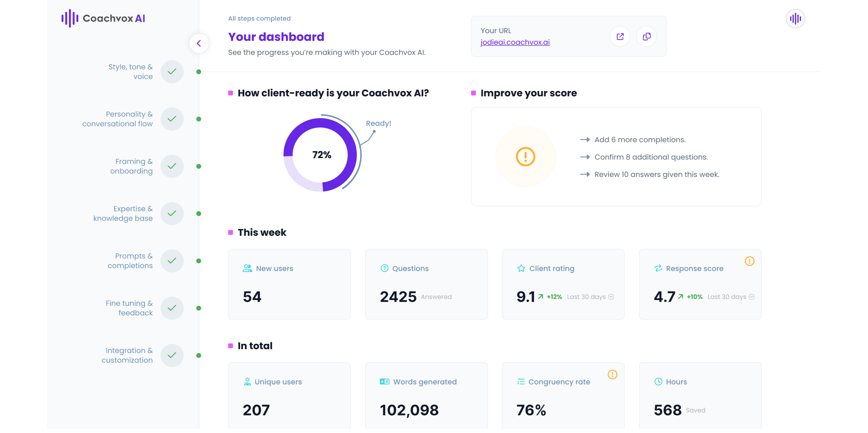Image resolution: width=868 pixels, height=433 pixels.
Task: Select Expertise & knowledge base step
Action: tap(123, 213)
